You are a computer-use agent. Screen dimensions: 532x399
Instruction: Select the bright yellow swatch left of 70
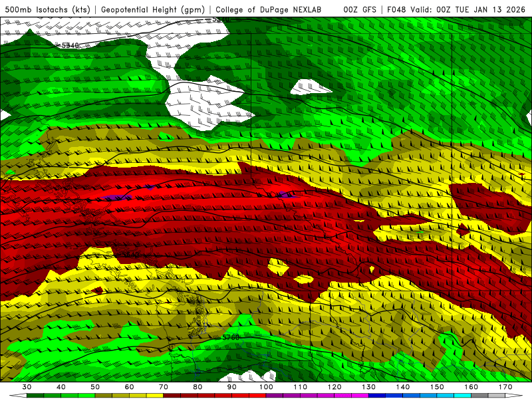[x=155, y=396]
